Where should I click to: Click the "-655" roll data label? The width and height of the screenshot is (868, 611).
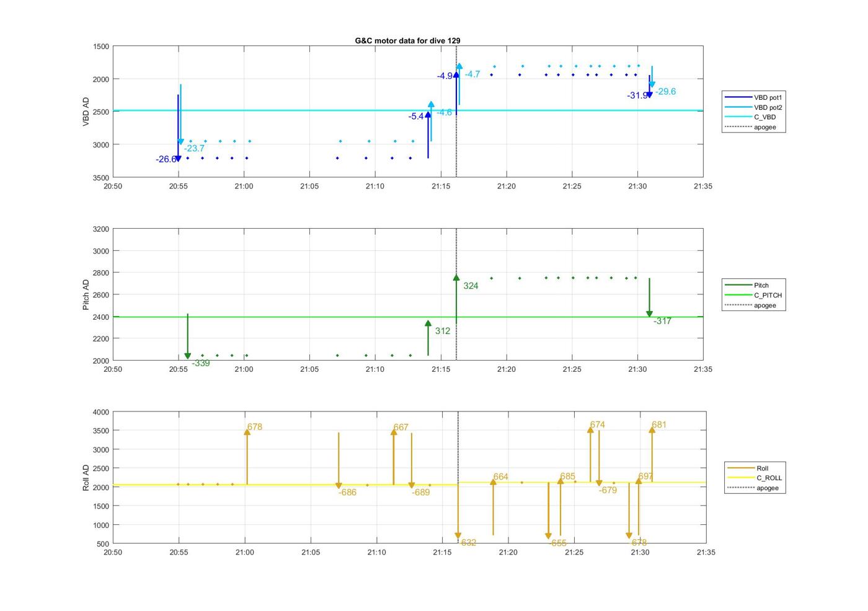point(557,543)
